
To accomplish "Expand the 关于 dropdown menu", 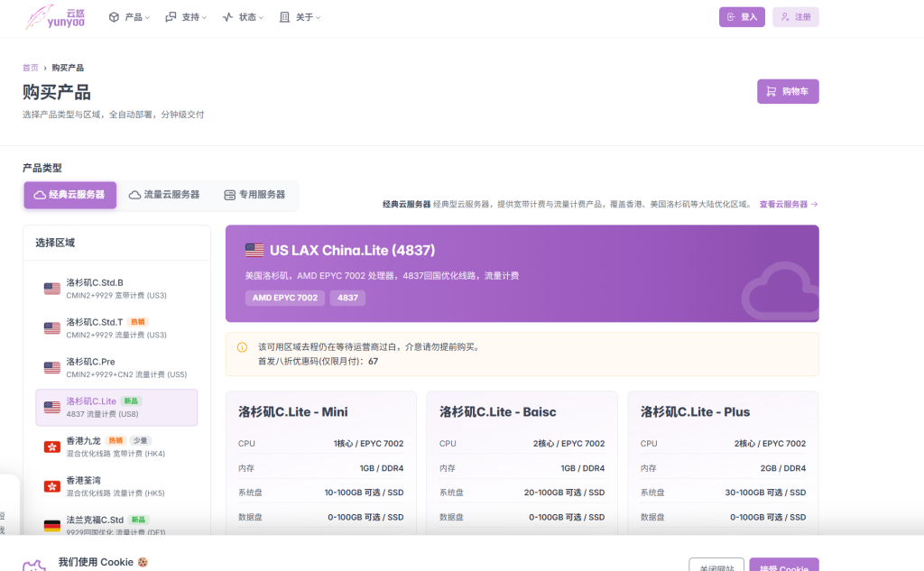I will pos(300,17).
